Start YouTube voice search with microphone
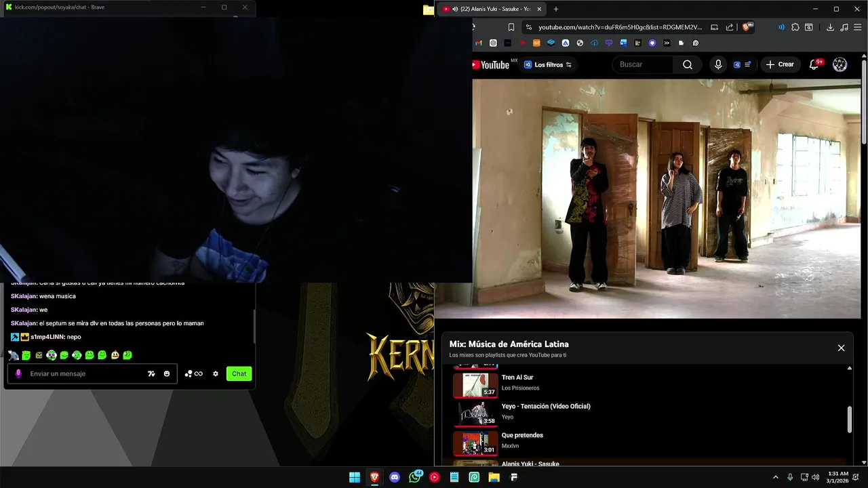 point(718,64)
